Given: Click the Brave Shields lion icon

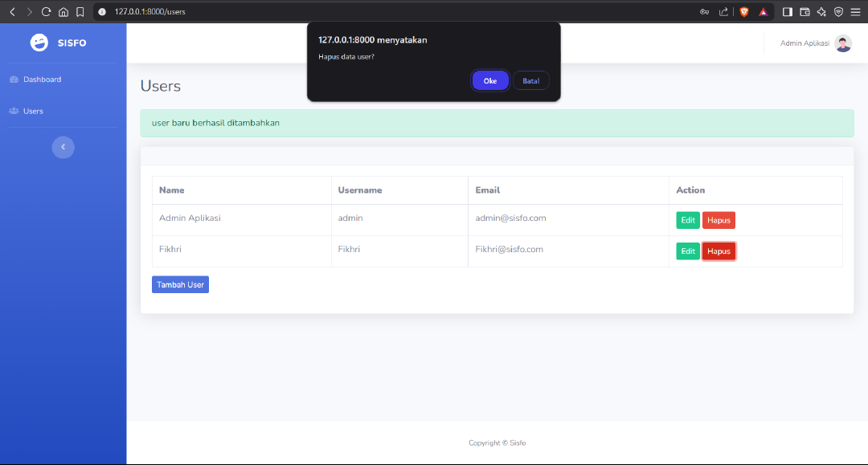Looking at the screenshot, I should 743,12.
